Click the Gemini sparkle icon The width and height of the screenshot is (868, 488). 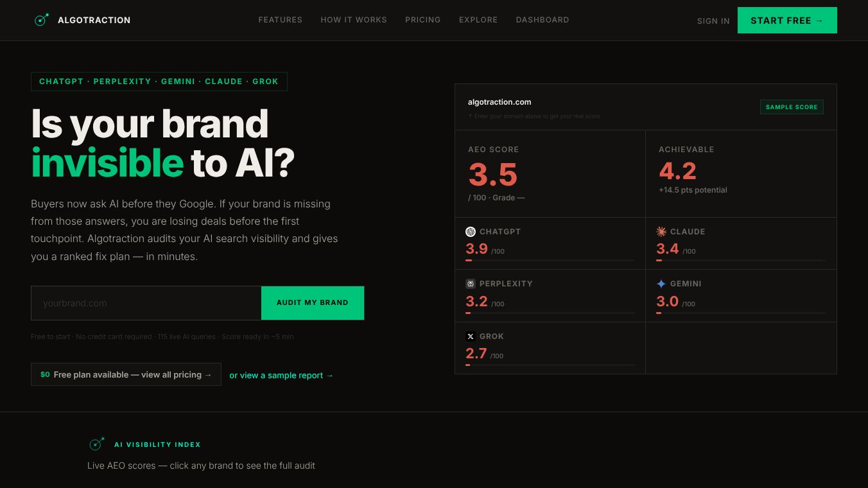pos(661,284)
